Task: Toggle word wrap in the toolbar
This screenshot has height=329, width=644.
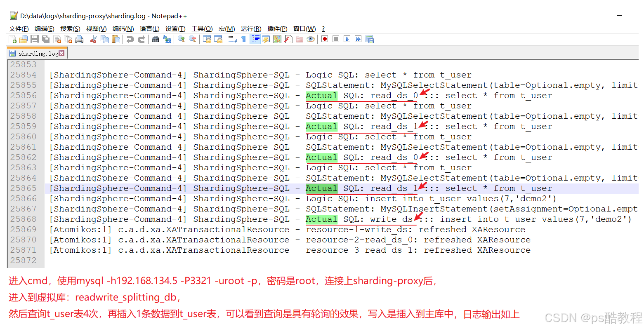Action: [232, 39]
